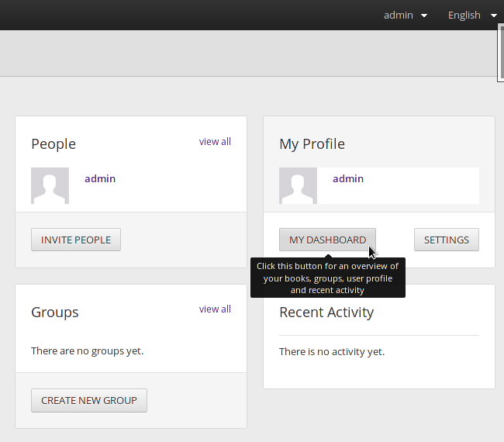
Task: Open profile Settings button
Action: [x=447, y=240]
